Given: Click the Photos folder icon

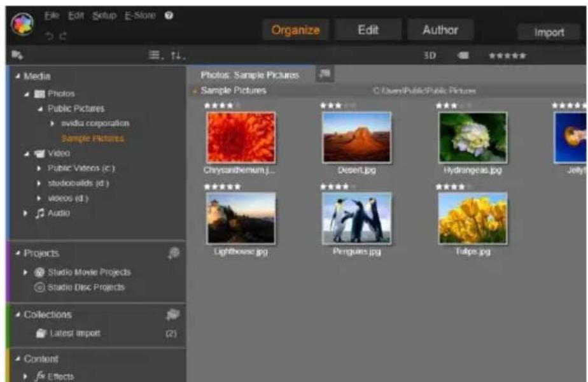Looking at the screenshot, I should pos(39,94).
